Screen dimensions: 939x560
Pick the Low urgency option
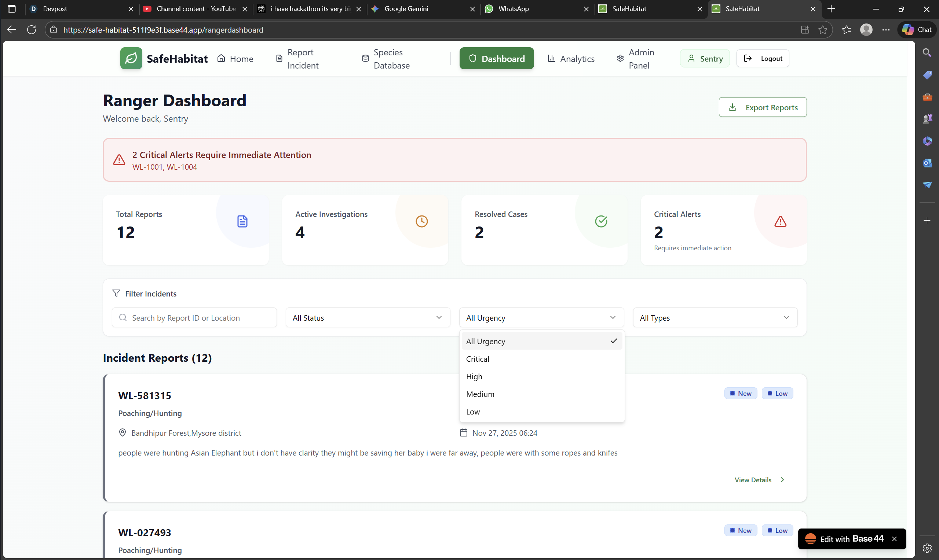(x=473, y=412)
